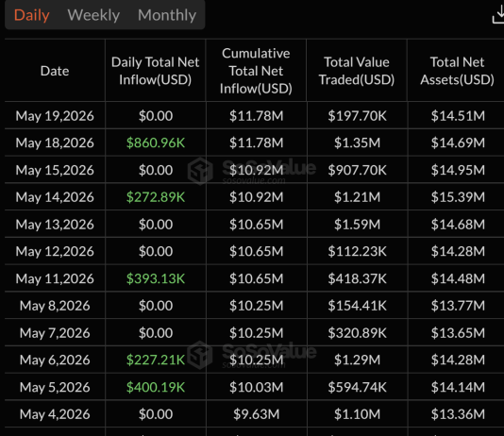Switch to the Weekly tab
Viewport: 504px width, 436px height.
point(93,15)
